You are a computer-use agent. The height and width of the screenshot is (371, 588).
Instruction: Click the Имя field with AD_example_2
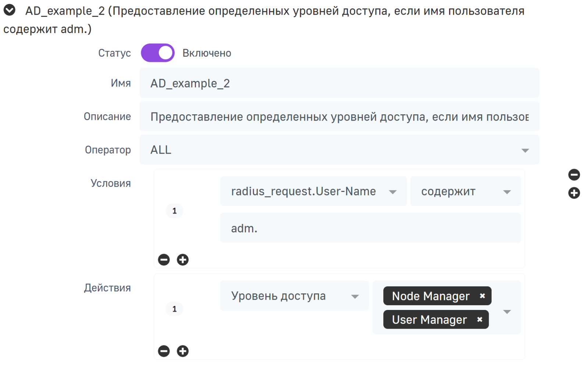tap(339, 83)
